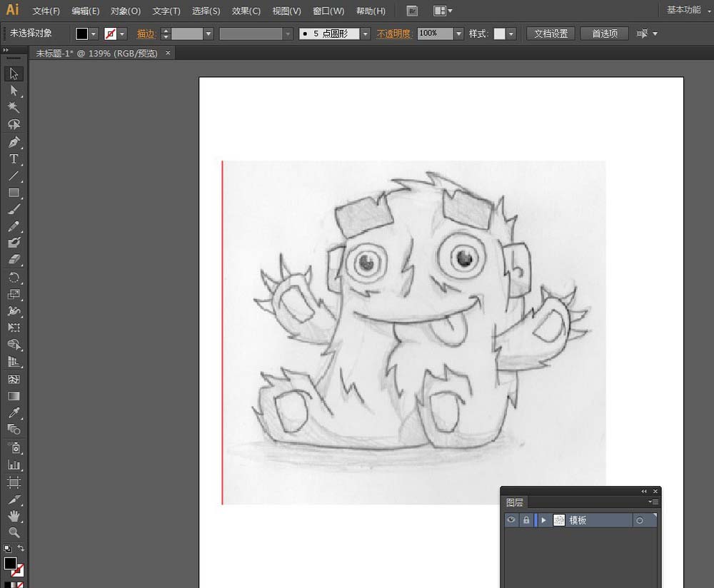Image resolution: width=714 pixels, height=588 pixels.
Task: Open the 5 点圆形 brush dropdown
Action: coord(365,34)
